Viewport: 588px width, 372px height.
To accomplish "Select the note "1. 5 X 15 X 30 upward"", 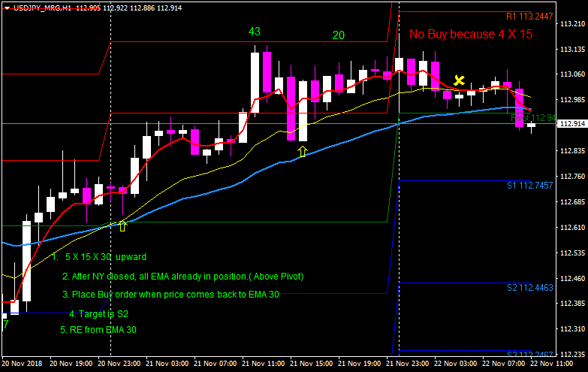I will [99, 257].
